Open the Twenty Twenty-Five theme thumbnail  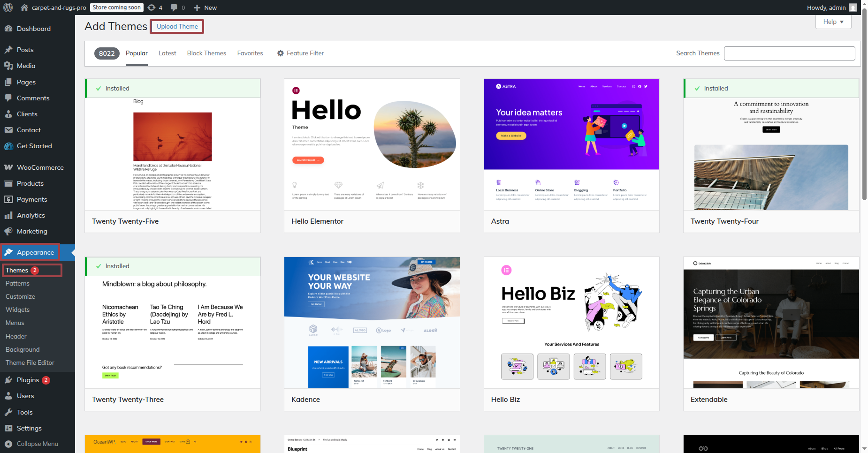173,144
